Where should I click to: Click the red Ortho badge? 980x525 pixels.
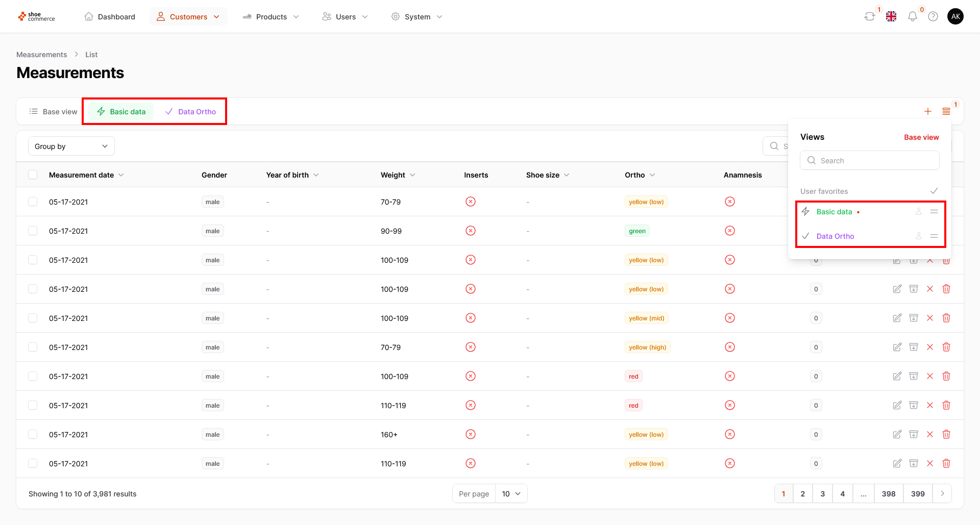[x=633, y=377]
